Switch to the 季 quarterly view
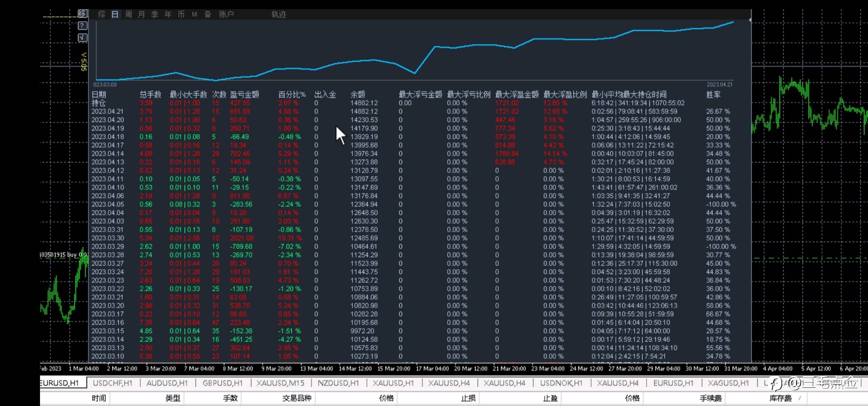The image size is (868, 406). pos(155,15)
